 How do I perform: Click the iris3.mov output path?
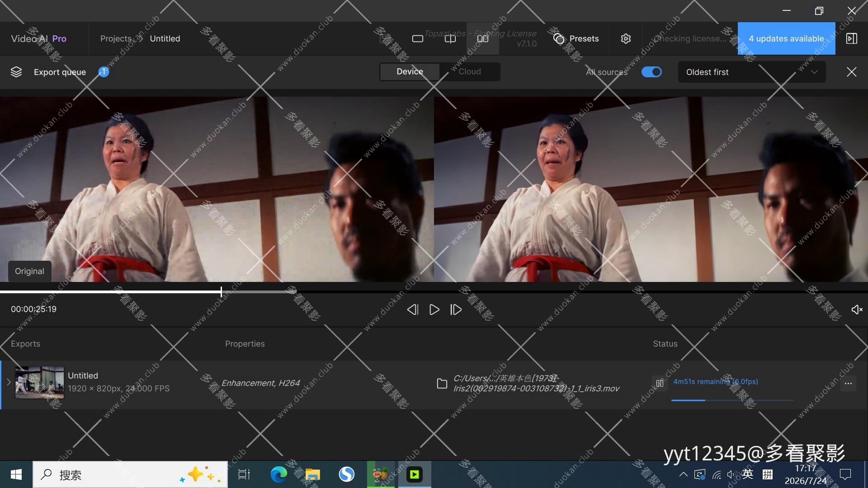(x=536, y=384)
